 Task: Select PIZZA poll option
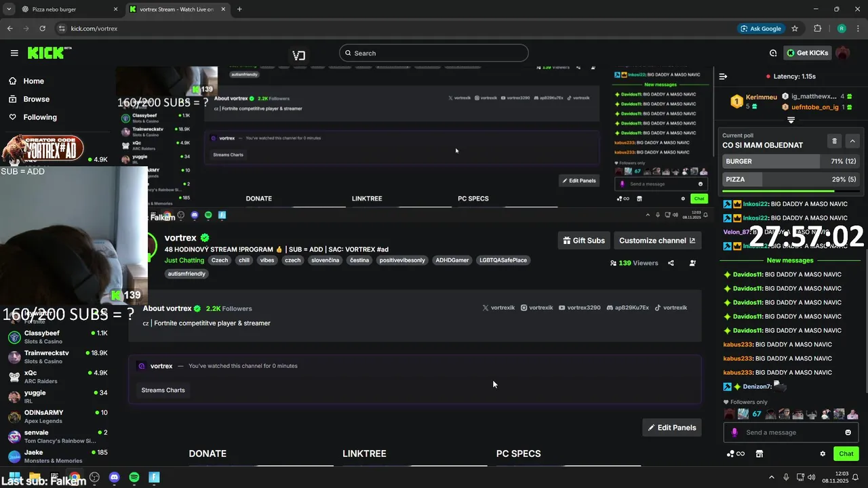pyautogui.click(x=791, y=180)
